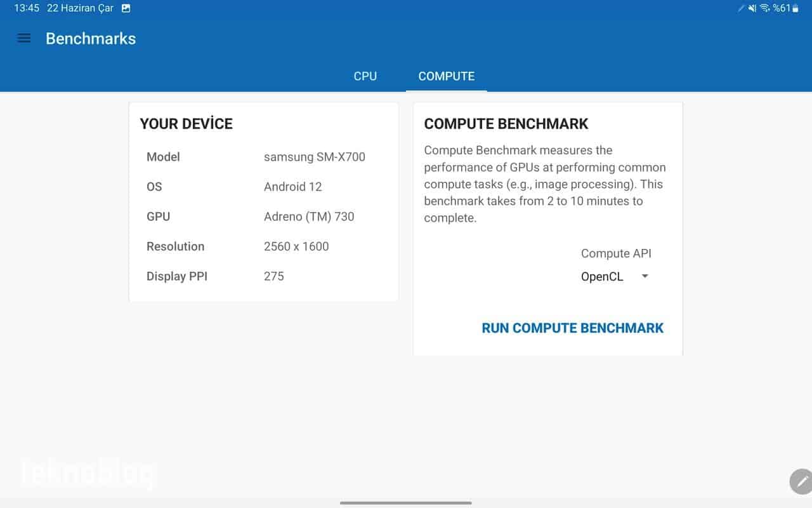Switch to the CPU tab
Viewport: 812px width, 508px height.
tap(365, 76)
